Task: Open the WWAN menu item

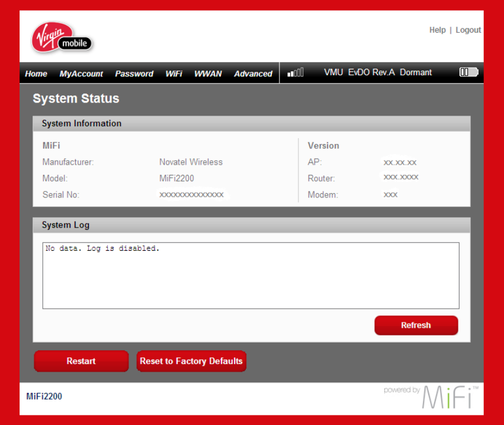Action: [x=208, y=74]
